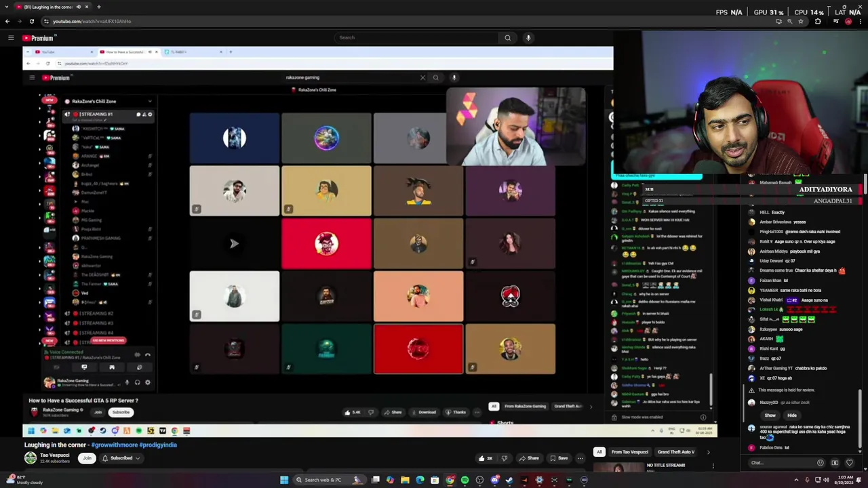
Task: Click chat user Fabrico Dms
Action: pos(771,447)
